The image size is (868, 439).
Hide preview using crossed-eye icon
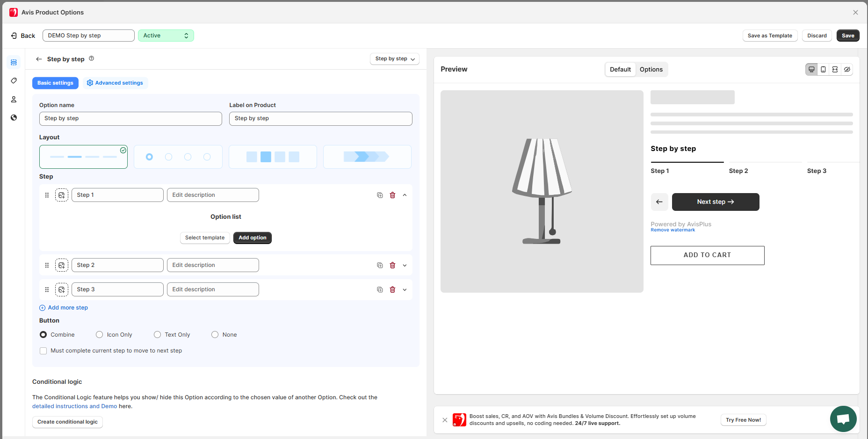(x=847, y=70)
